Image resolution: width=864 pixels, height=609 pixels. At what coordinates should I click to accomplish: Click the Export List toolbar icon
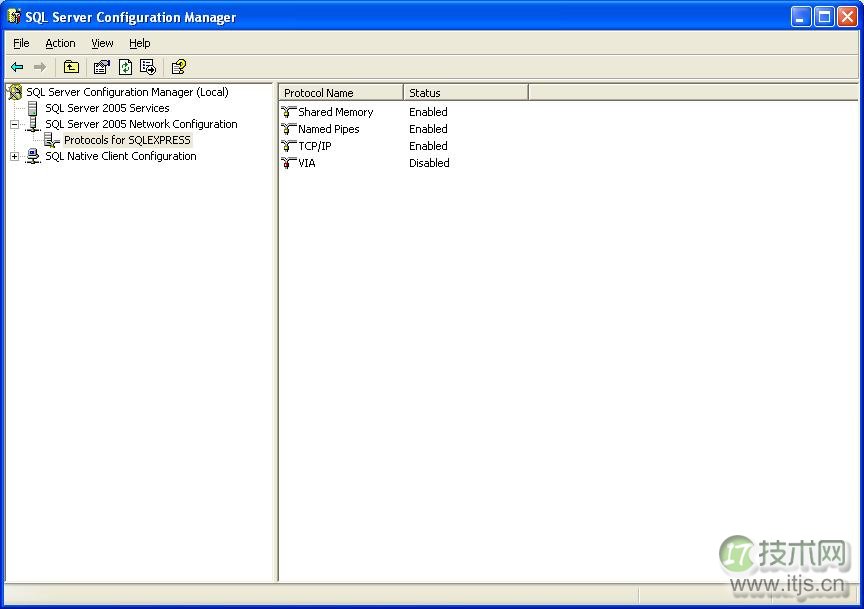coord(148,67)
